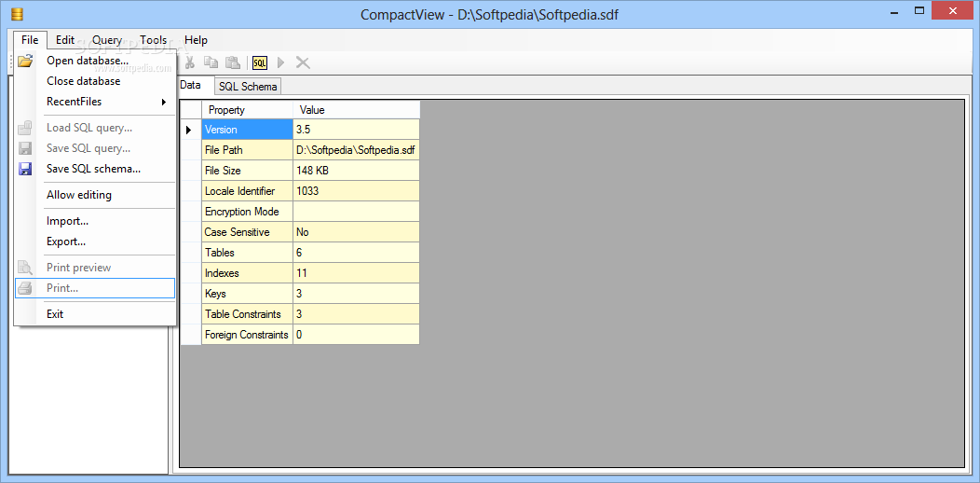
Task: Click the Copy toolbar icon
Action: 211,62
